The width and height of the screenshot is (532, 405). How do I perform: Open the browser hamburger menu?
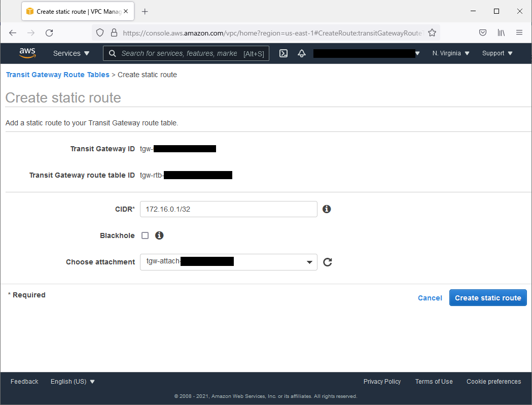(519, 32)
